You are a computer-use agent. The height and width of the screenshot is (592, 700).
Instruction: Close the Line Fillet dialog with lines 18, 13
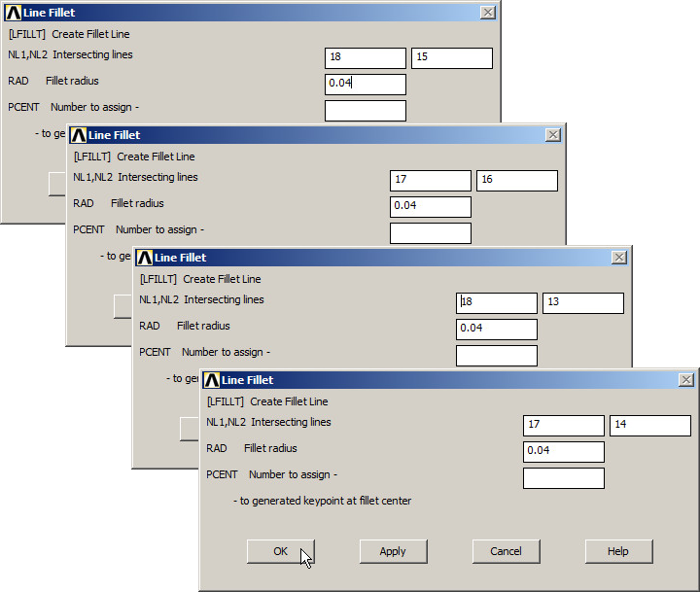(619, 258)
